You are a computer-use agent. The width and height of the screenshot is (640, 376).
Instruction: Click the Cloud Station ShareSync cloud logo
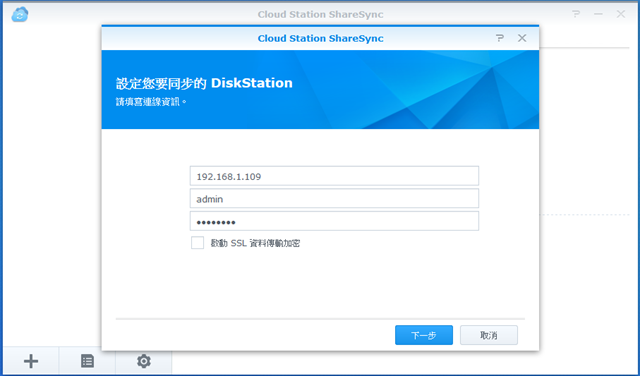pyautogui.click(x=20, y=14)
